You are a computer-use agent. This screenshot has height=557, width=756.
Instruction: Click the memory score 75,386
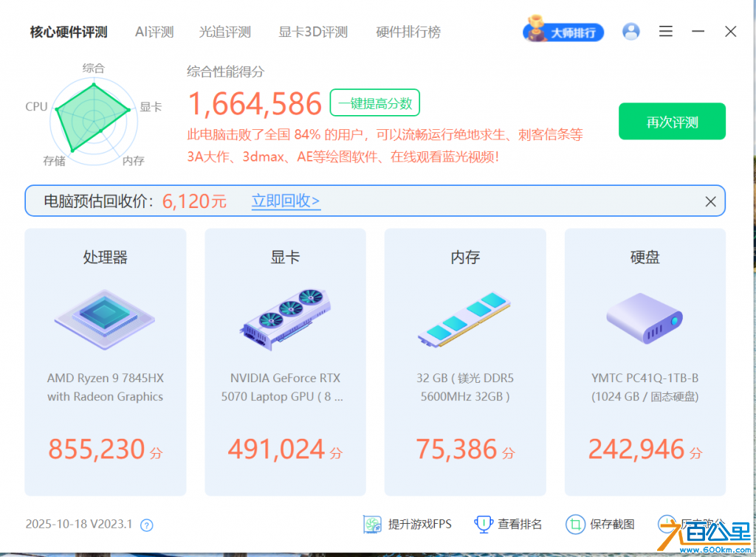(x=456, y=449)
